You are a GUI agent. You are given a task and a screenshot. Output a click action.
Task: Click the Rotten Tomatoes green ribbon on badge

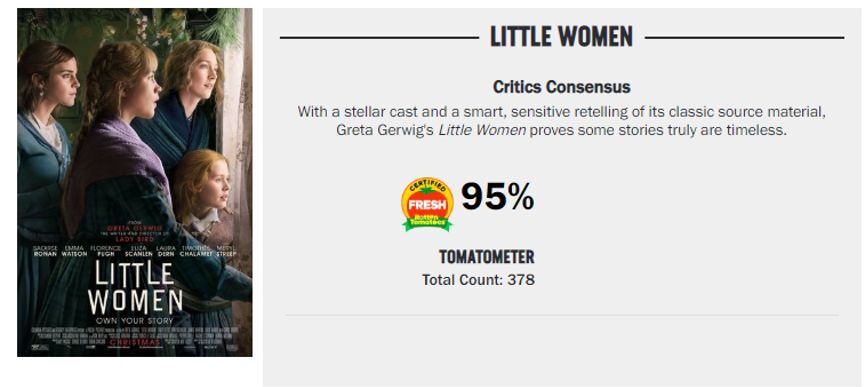tap(427, 222)
